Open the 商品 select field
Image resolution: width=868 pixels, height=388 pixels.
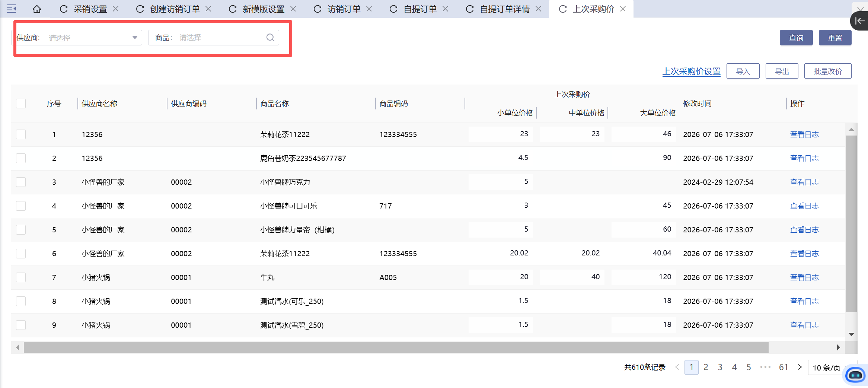pyautogui.click(x=214, y=38)
